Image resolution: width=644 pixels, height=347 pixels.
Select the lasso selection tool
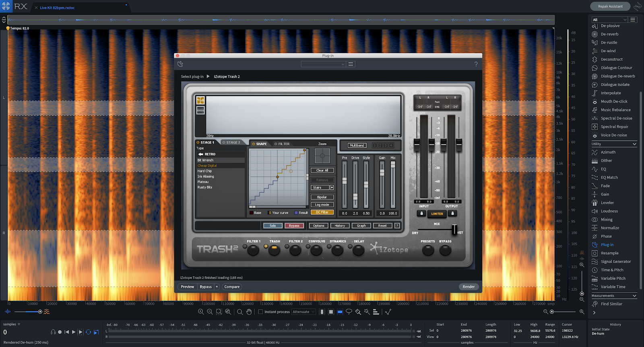(349, 312)
